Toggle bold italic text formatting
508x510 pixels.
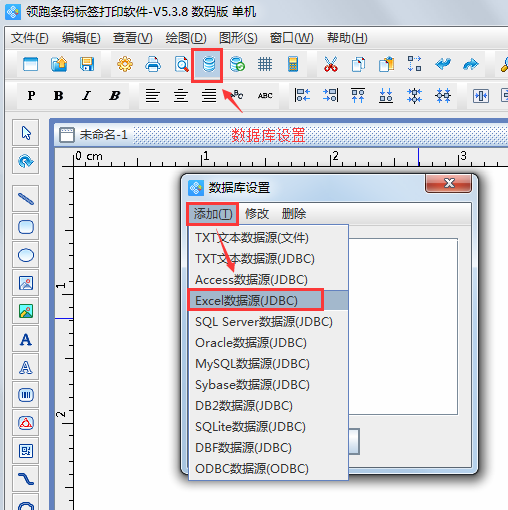114,96
